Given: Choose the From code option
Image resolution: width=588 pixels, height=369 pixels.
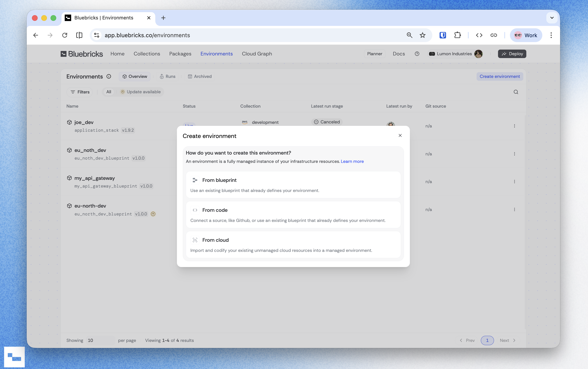Looking at the screenshot, I should [x=293, y=215].
